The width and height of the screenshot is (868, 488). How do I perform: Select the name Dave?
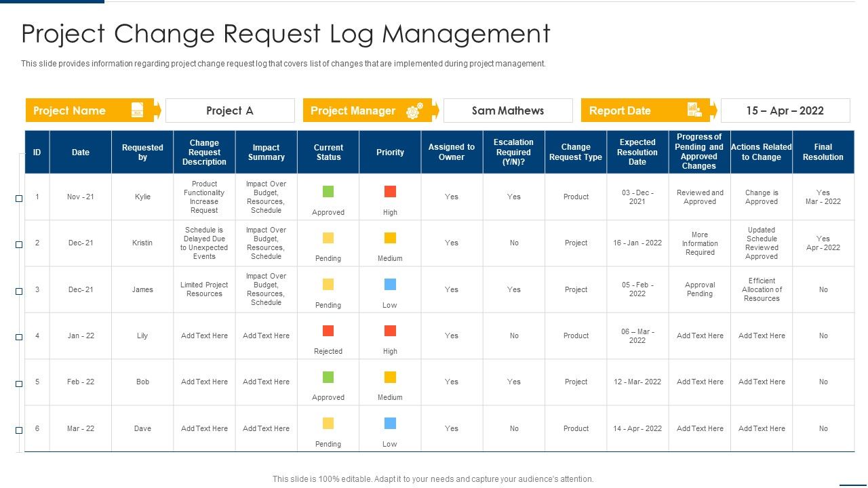[x=142, y=428]
